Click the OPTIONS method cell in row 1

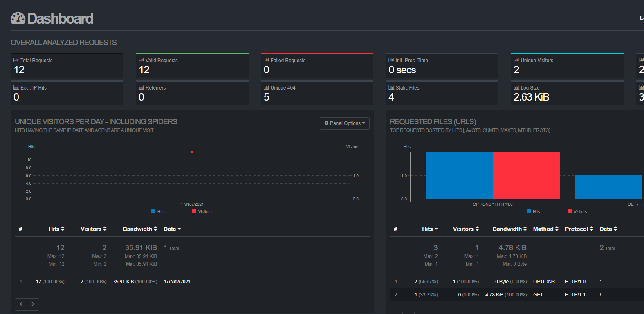544,282
